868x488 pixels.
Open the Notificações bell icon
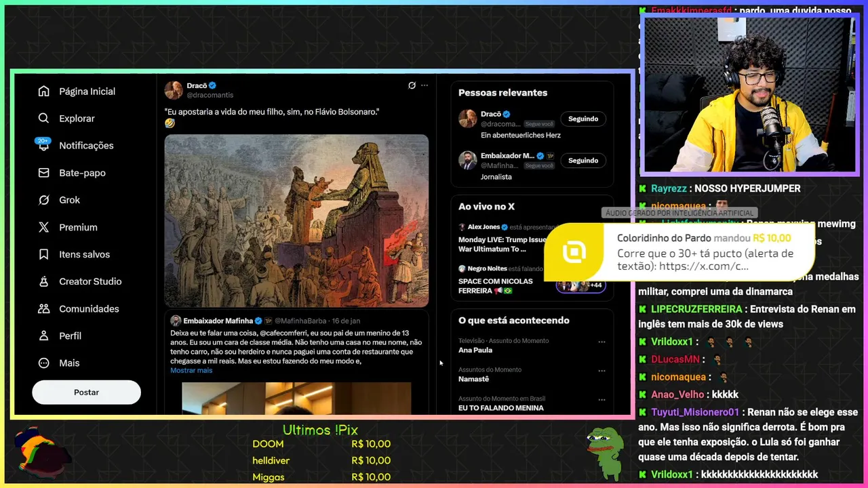(x=44, y=146)
